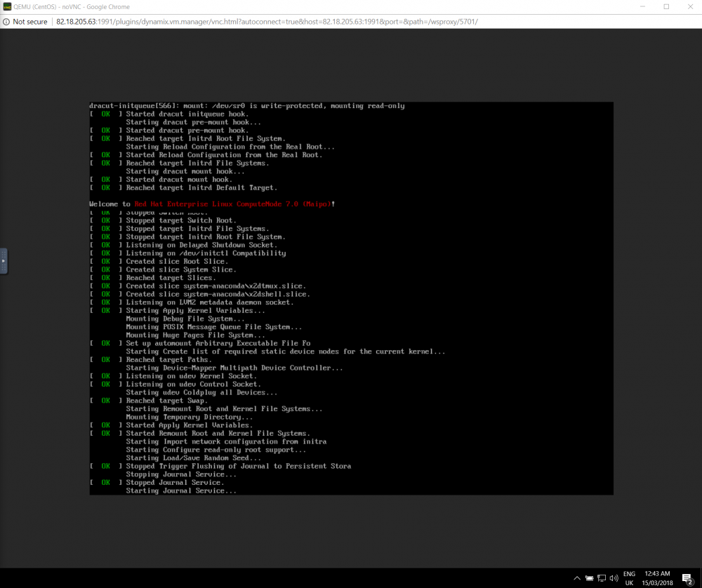Open the Action Center notifications icon

687,579
